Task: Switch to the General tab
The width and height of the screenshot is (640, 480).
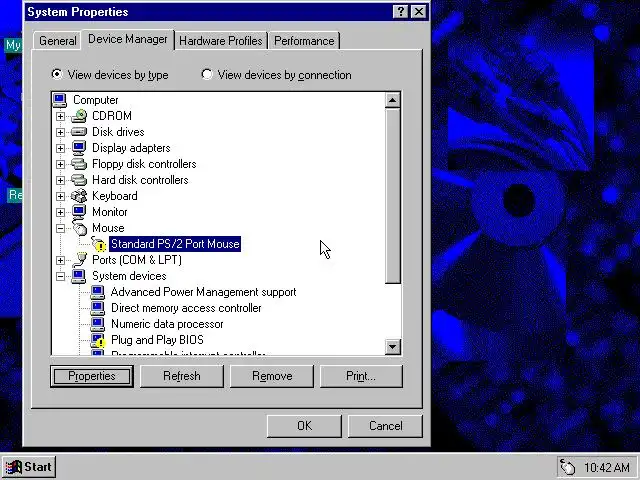Action: click(x=58, y=41)
